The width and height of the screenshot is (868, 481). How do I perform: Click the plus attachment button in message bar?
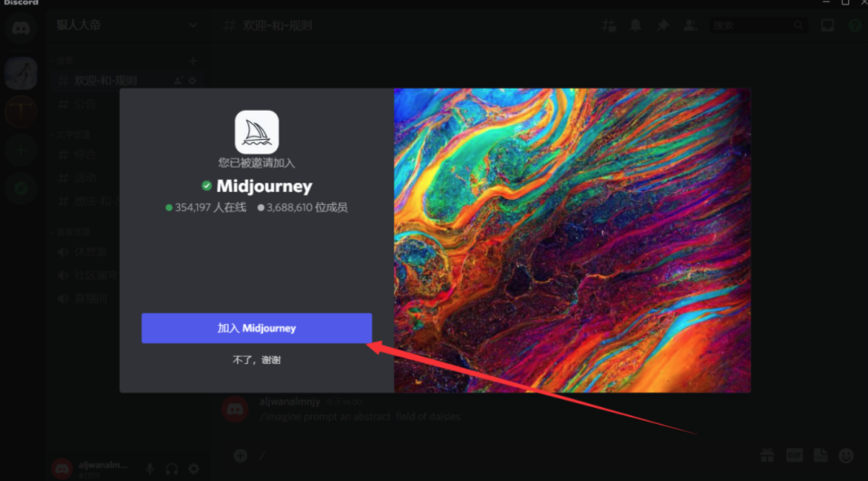[x=240, y=455]
